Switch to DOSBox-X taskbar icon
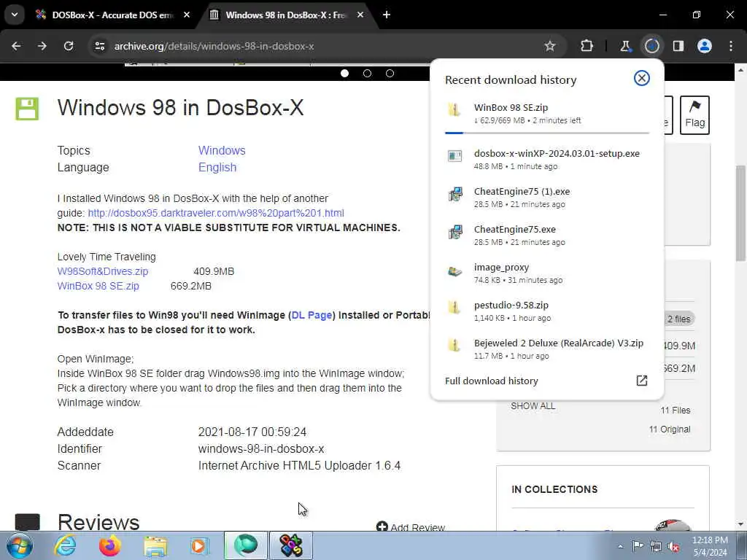Viewport: 747px width, 560px height. pyautogui.click(x=291, y=545)
